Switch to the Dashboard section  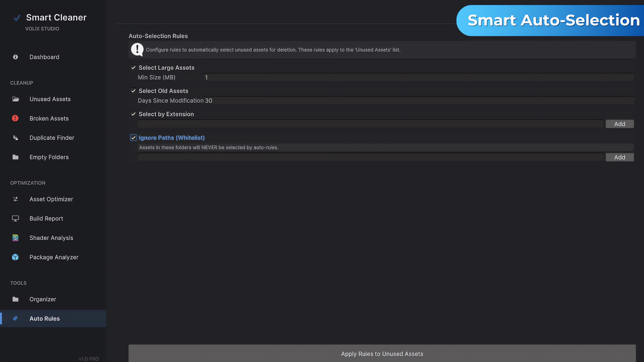pos(44,57)
